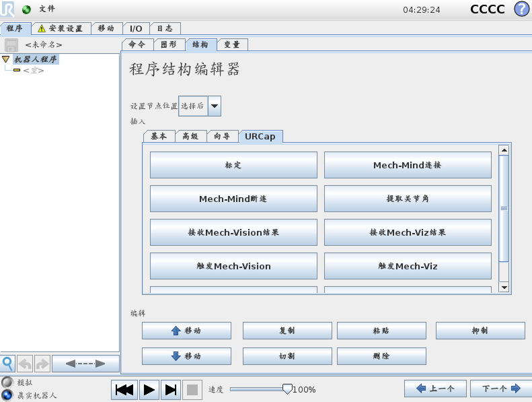Adjust the 速度 speed slider handle
The height and width of the screenshot is (402, 532).
click(x=287, y=389)
